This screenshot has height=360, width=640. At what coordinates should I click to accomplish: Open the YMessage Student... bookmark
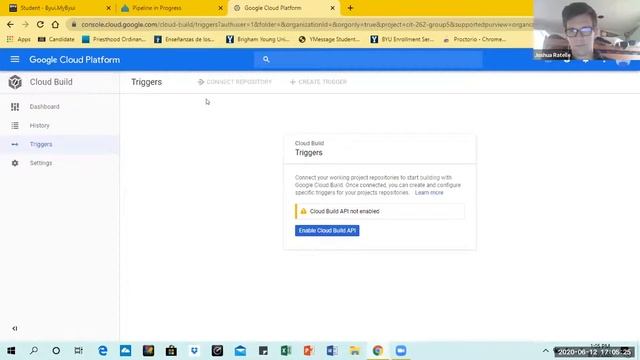[329, 39]
